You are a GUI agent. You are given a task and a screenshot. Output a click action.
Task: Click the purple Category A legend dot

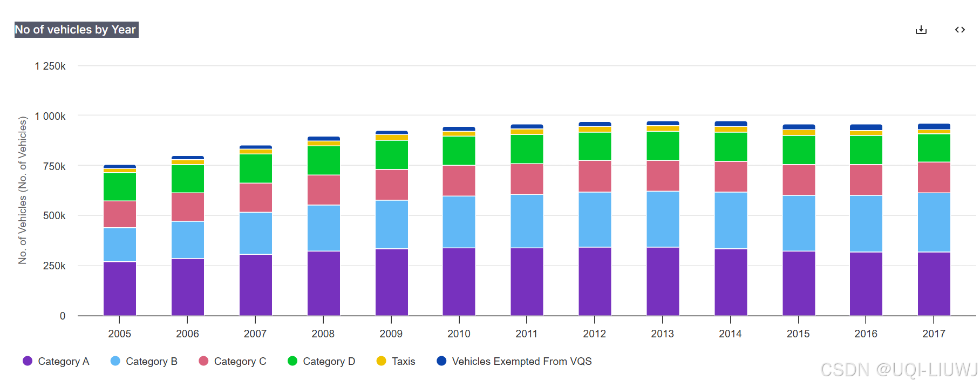28,361
